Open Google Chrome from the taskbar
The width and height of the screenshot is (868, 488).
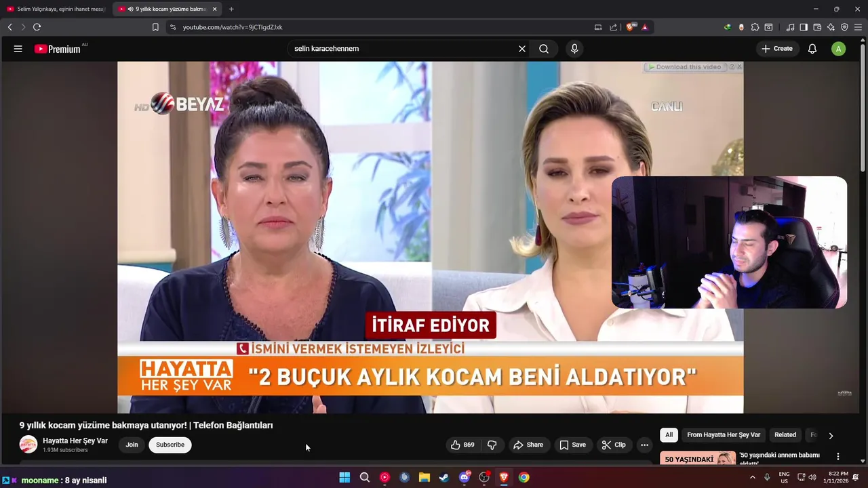tap(524, 478)
